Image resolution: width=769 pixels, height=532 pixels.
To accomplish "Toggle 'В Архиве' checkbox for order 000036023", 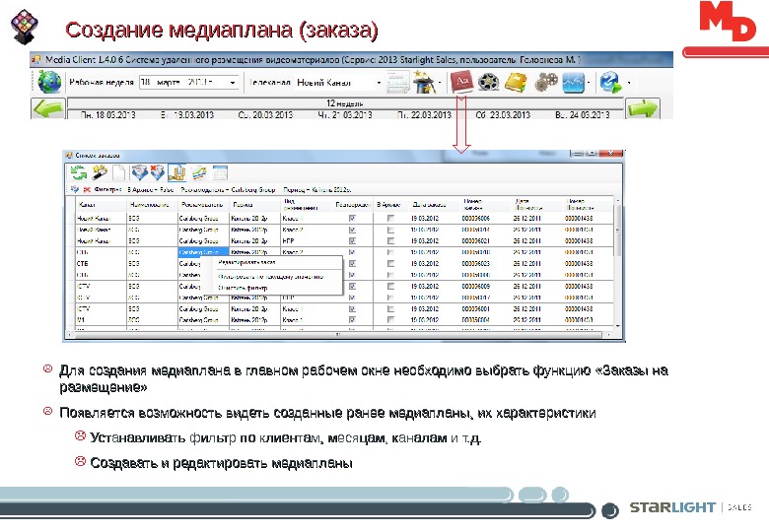I will tap(390, 264).
